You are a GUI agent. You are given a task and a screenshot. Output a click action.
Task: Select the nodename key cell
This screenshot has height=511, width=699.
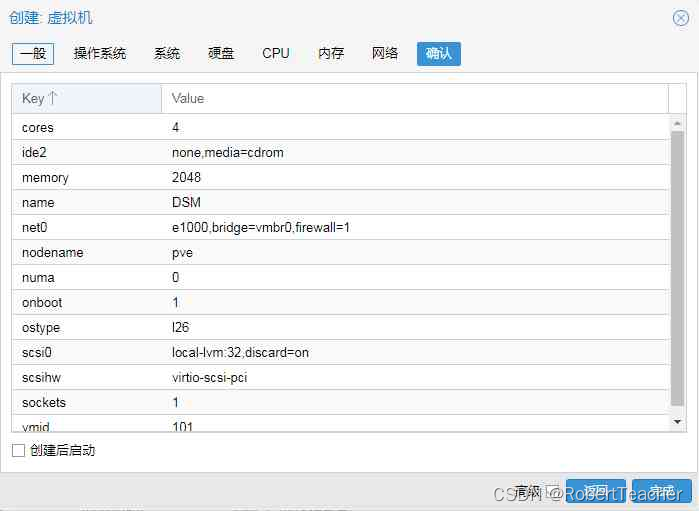coord(86,252)
